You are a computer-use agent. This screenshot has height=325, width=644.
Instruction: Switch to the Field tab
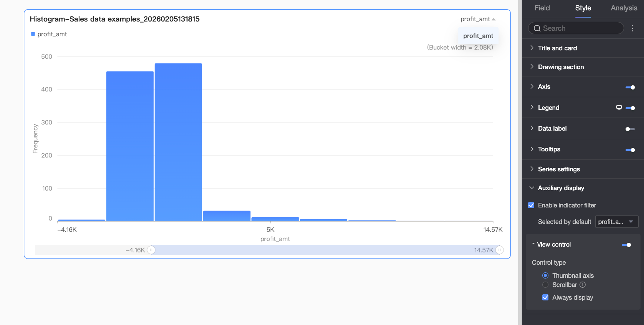tap(542, 8)
